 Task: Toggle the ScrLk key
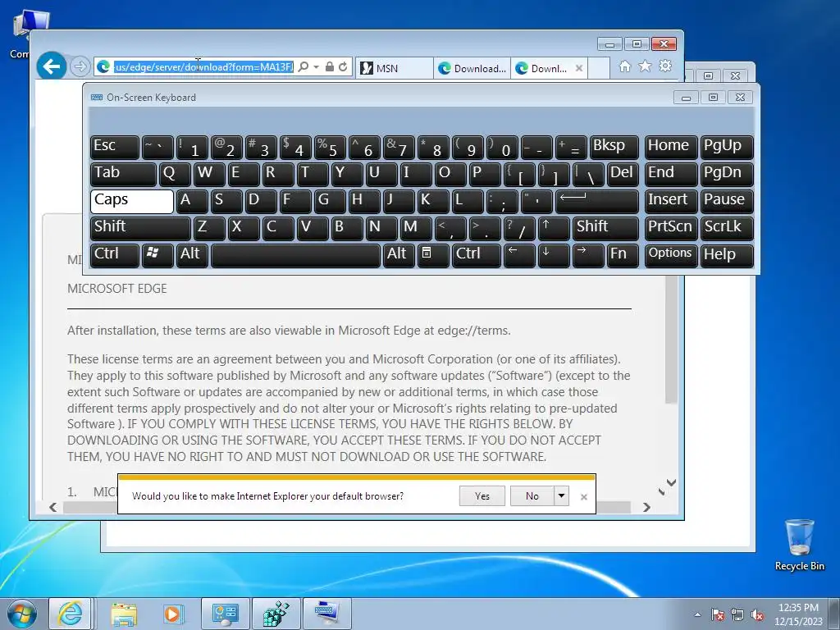[x=727, y=228]
